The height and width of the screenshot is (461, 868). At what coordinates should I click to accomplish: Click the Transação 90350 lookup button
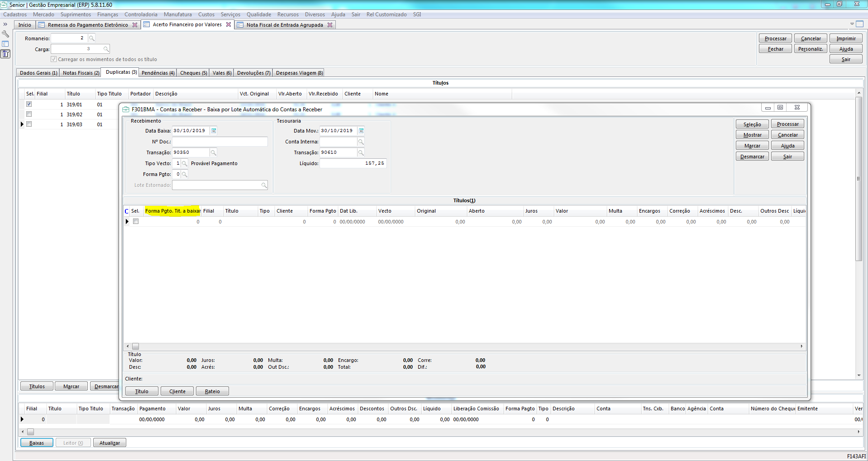point(213,152)
